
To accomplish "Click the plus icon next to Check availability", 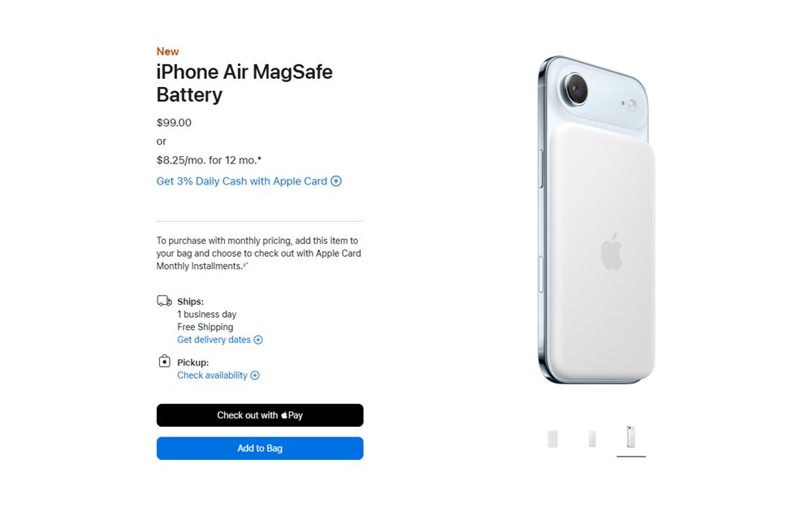I will (255, 376).
